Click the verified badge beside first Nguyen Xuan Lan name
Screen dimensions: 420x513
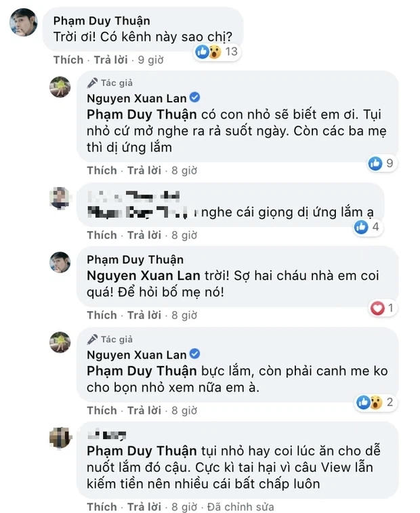[194, 98]
